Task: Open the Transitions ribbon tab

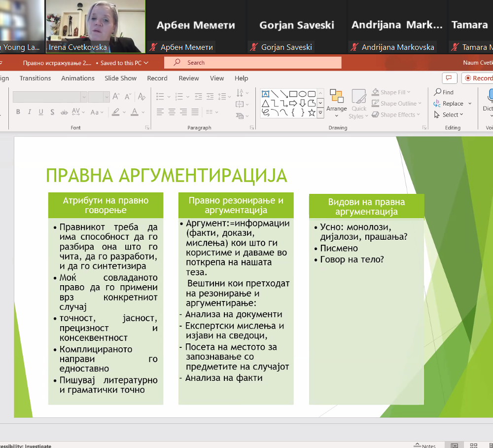Action: pos(35,78)
